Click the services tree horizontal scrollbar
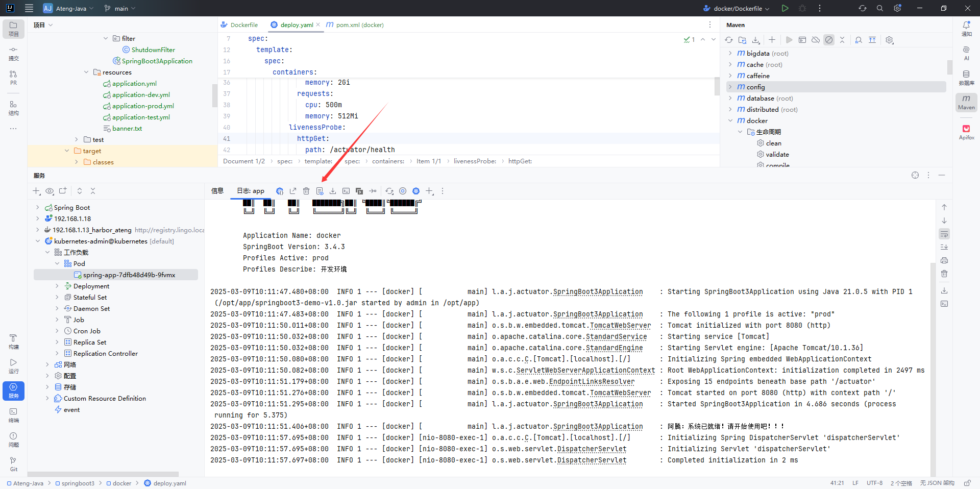This screenshot has height=489, width=980. coord(102,474)
